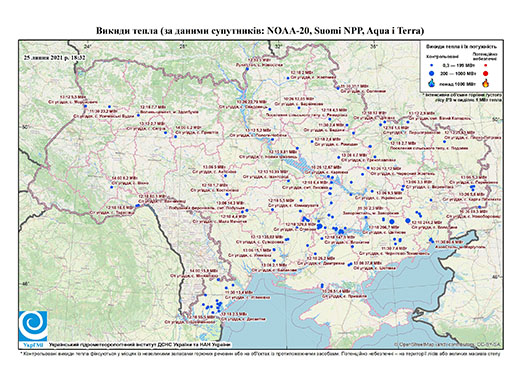Select the 244.2 MW large blue marker
Image resolution: width=520 pixels, height=368 pixels.
pyautogui.click(x=408, y=220)
